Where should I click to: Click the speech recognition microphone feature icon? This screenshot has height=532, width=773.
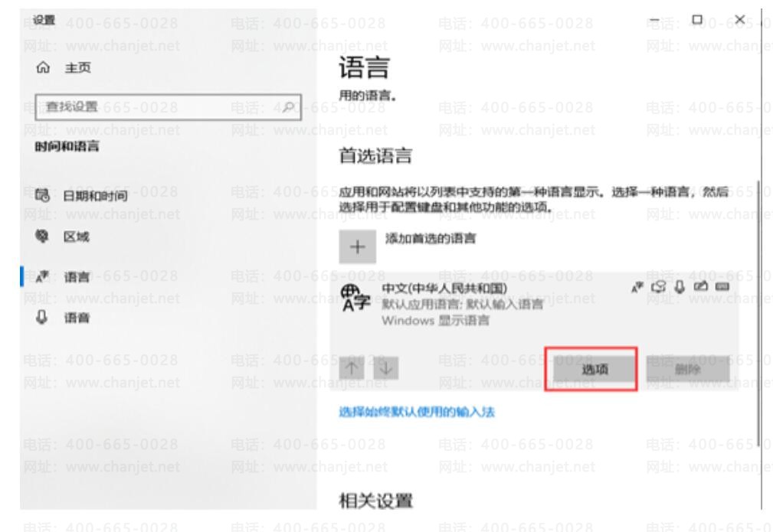click(x=680, y=287)
